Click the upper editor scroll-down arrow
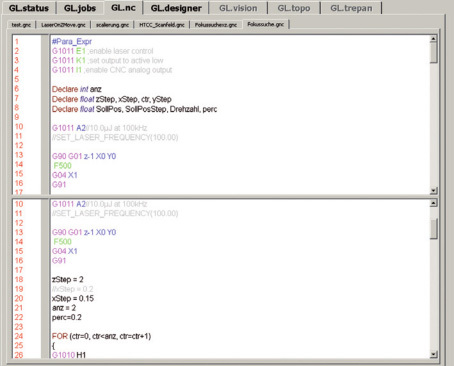454x366 pixels. pyautogui.click(x=433, y=191)
